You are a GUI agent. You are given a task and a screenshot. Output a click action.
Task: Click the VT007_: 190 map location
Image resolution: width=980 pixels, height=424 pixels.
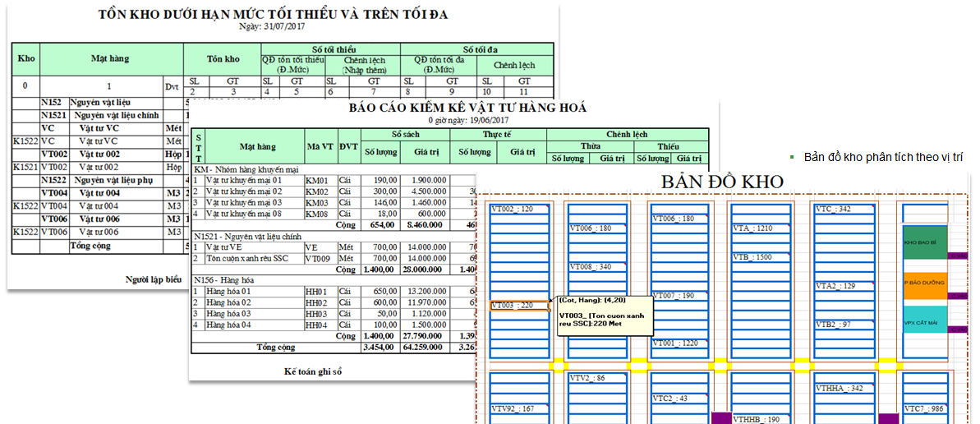(x=681, y=295)
